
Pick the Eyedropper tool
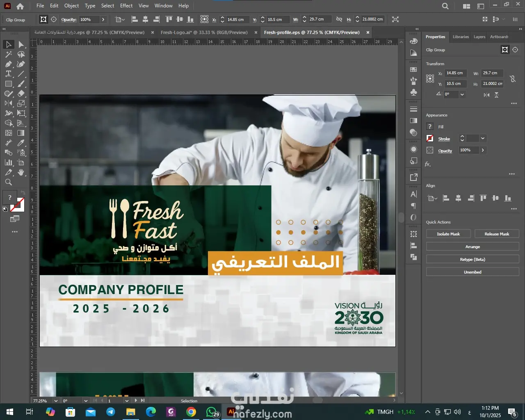21,143
